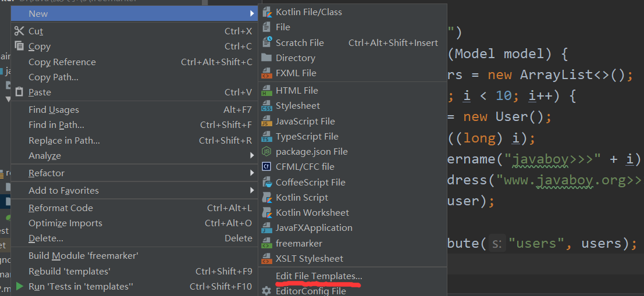Image resolution: width=644 pixels, height=296 pixels.
Task: Select Find Usages
Action: 134,110
